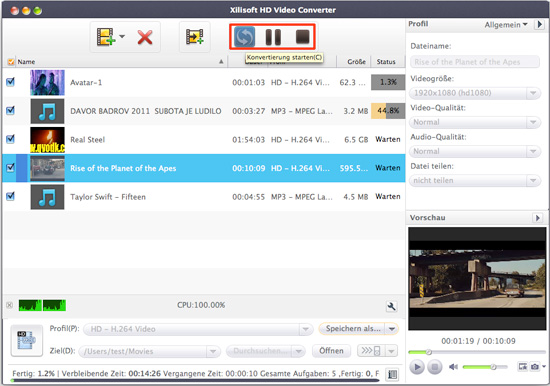Close the CPU graph panel

9,305
